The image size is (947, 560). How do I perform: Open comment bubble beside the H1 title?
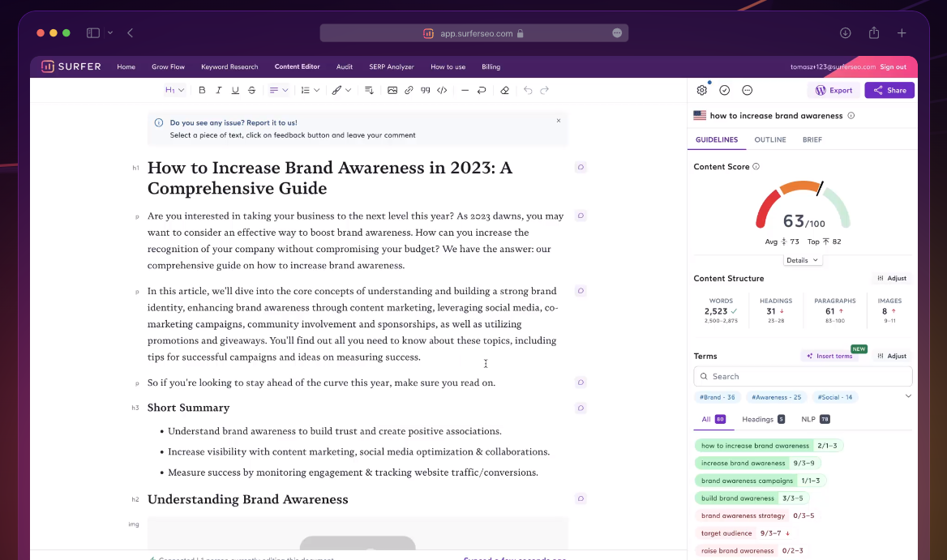pyautogui.click(x=581, y=167)
